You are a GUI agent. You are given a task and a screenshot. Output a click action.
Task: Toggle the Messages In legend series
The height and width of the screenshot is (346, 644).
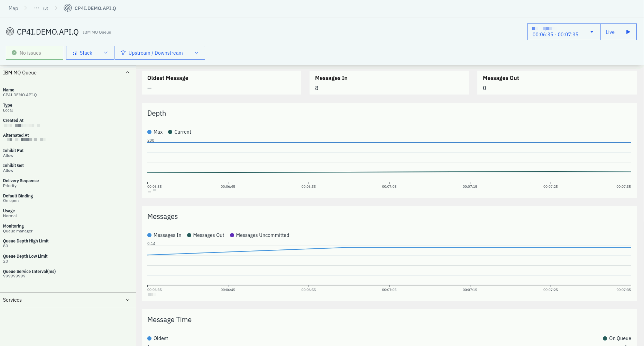click(x=164, y=235)
